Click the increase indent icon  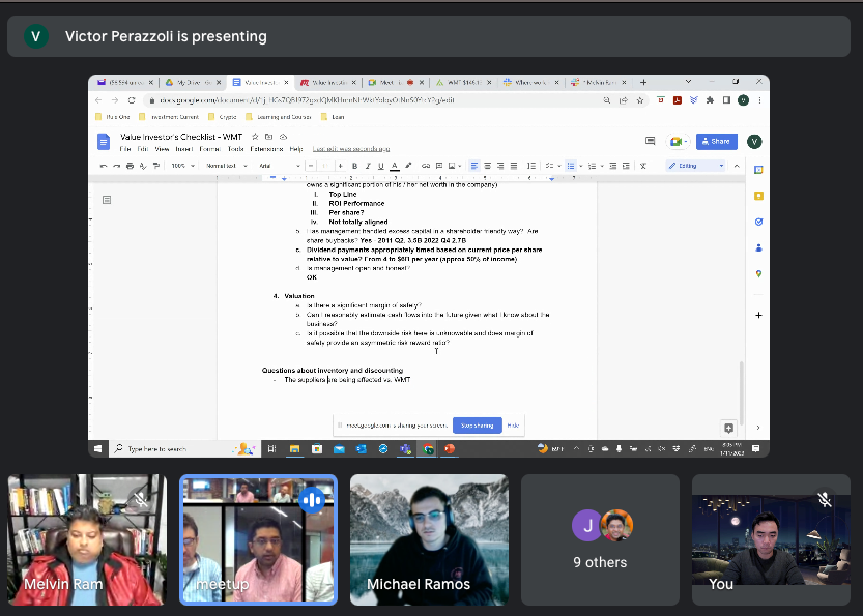pos(626,166)
